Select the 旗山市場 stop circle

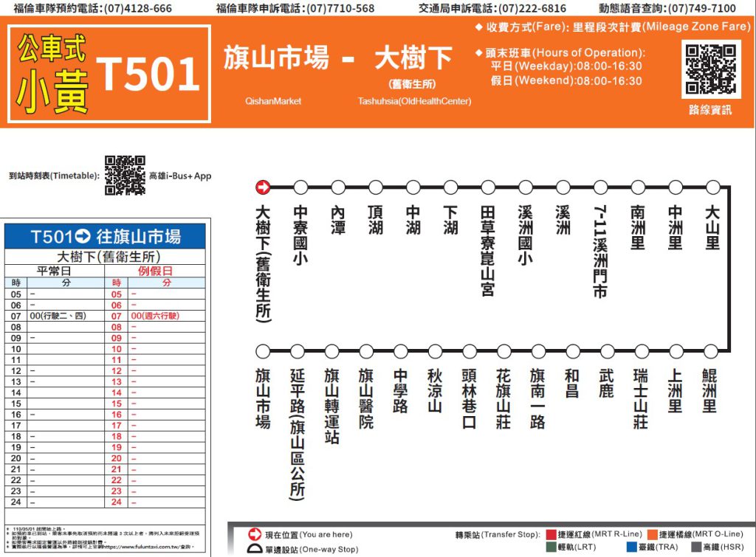tap(263, 351)
